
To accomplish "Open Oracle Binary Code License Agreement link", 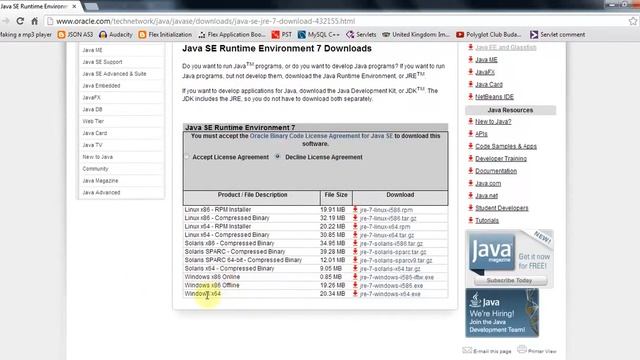I will point(321,136).
